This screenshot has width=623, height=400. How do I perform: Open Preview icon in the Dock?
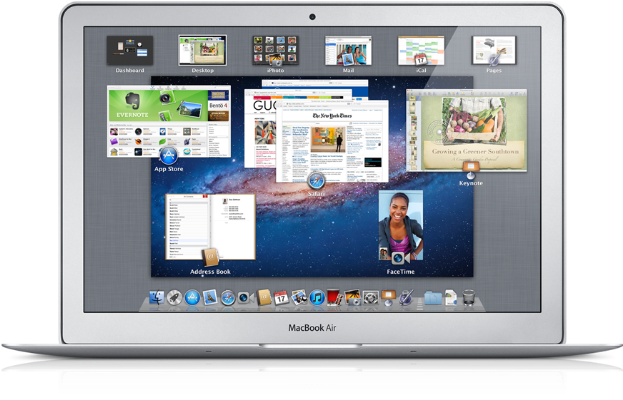pyautogui.click(x=299, y=297)
